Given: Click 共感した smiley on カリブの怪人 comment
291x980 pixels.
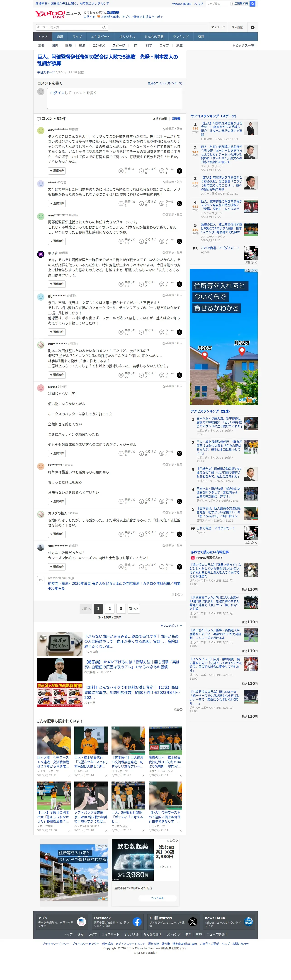Looking at the screenshot, I should [121, 534].
